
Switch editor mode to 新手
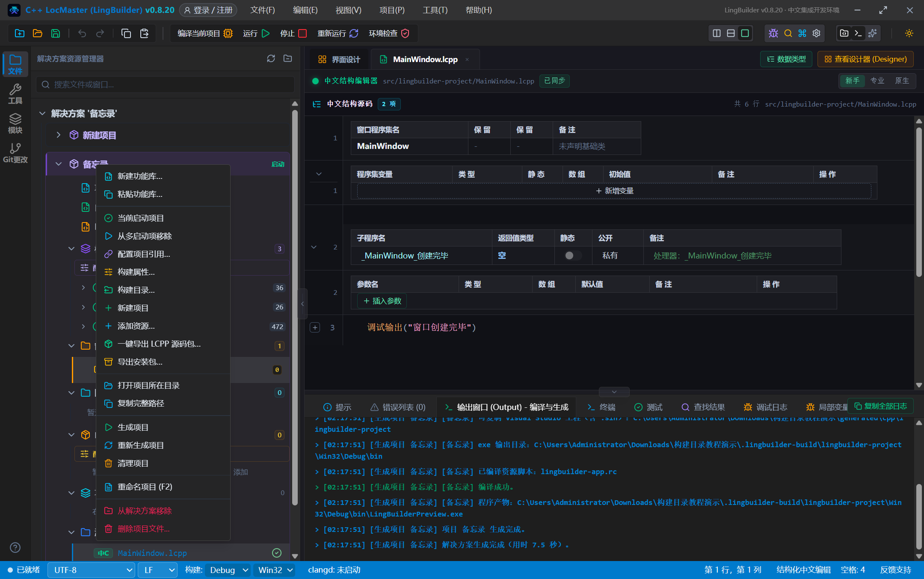point(852,80)
